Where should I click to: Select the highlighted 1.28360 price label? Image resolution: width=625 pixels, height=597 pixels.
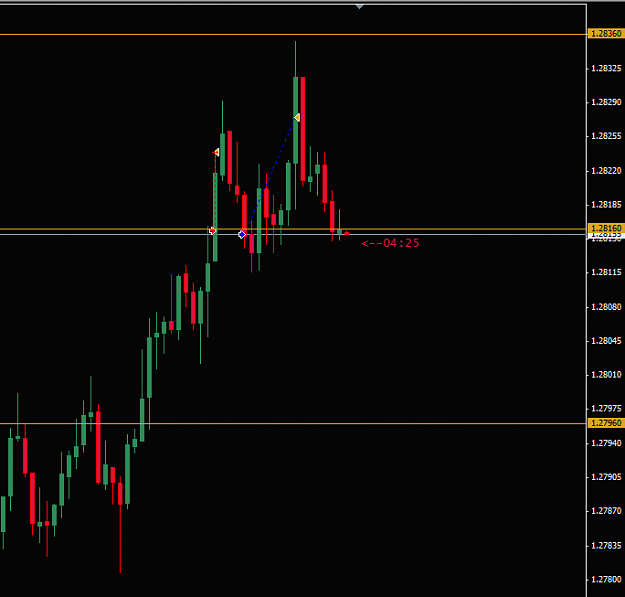tap(606, 33)
